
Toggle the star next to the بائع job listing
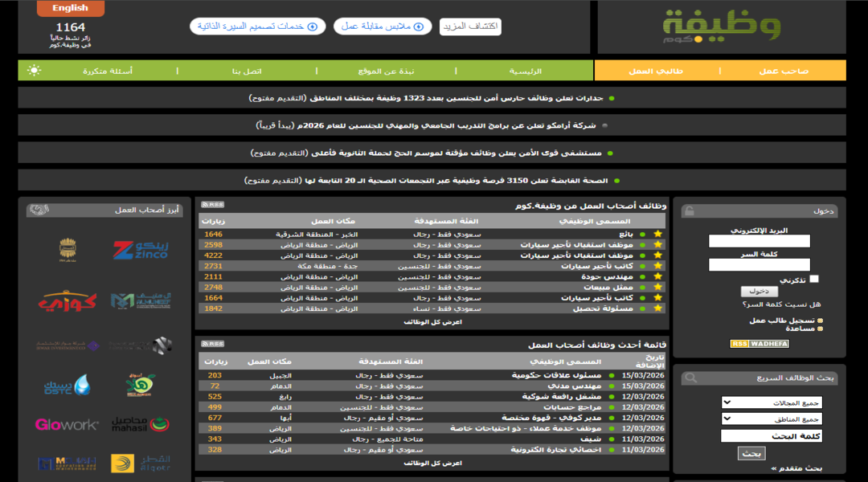coord(658,235)
